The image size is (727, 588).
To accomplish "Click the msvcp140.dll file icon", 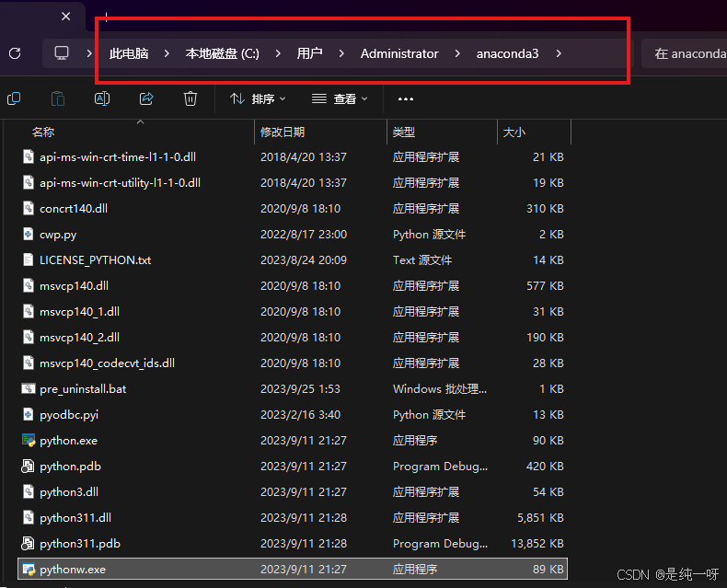I will coord(29,285).
